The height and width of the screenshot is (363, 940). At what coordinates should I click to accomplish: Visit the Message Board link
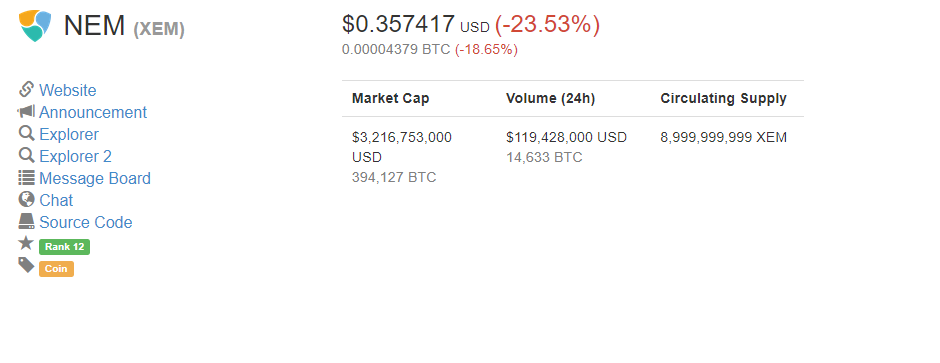click(x=95, y=179)
